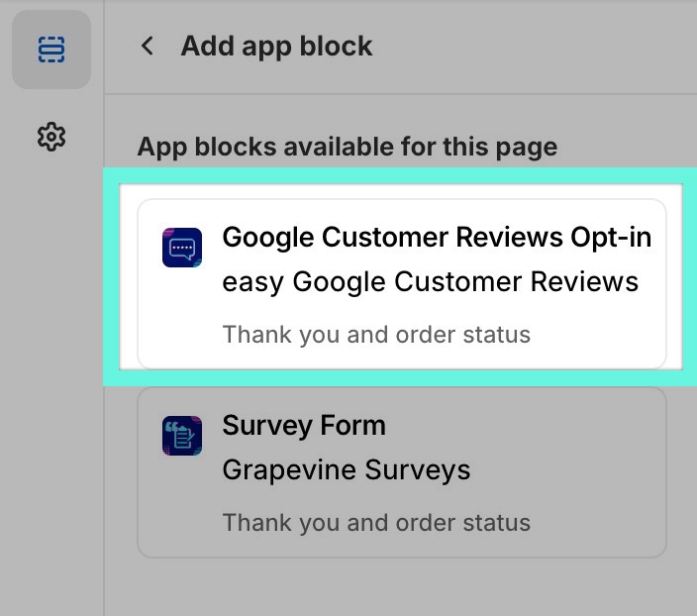The width and height of the screenshot is (697, 616).
Task: Open theme settings gear icon
Action: 50,137
